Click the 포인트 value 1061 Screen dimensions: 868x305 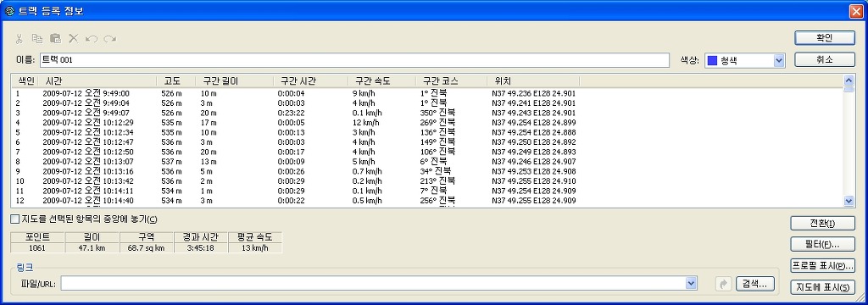(x=37, y=248)
